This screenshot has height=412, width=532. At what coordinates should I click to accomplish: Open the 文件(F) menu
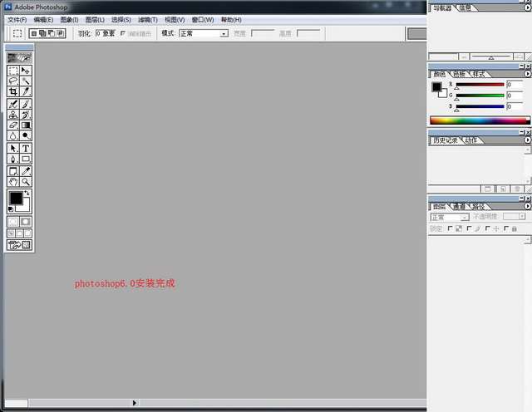17,20
